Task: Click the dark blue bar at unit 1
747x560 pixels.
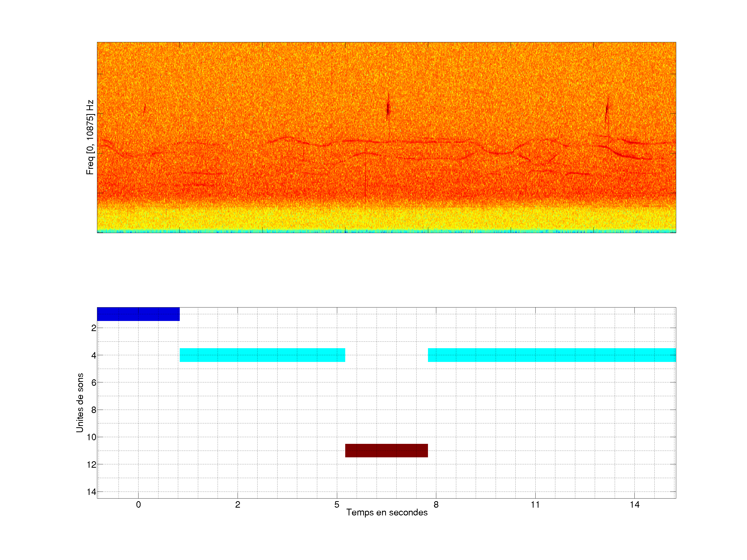Action: click(x=138, y=314)
